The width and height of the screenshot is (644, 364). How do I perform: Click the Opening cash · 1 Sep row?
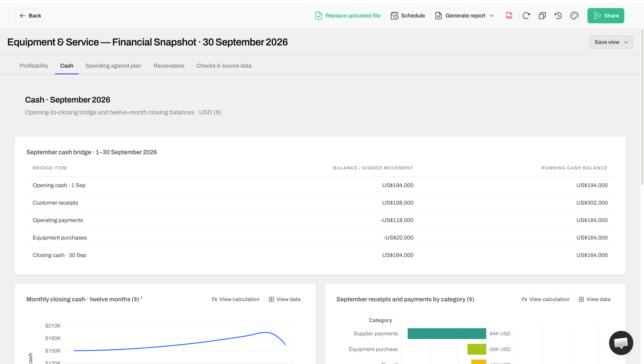(x=320, y=185)
